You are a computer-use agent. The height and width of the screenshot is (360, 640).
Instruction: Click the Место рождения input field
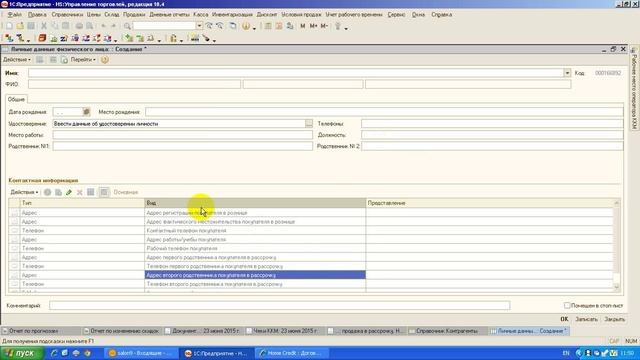point(384,111)
